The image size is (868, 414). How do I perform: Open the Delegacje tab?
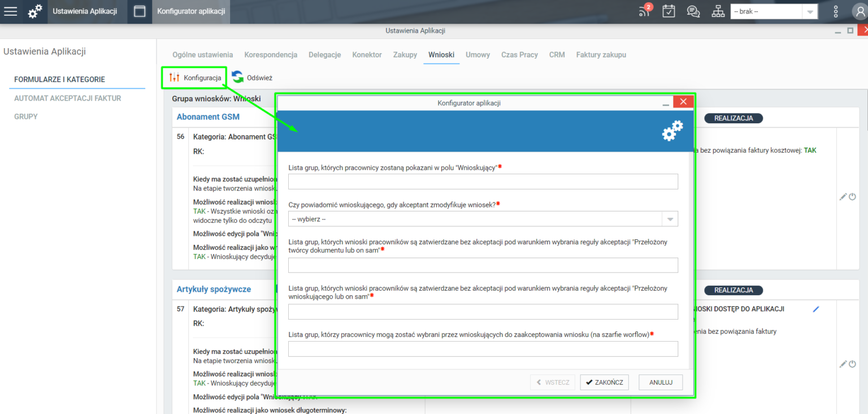click(324, 55)
